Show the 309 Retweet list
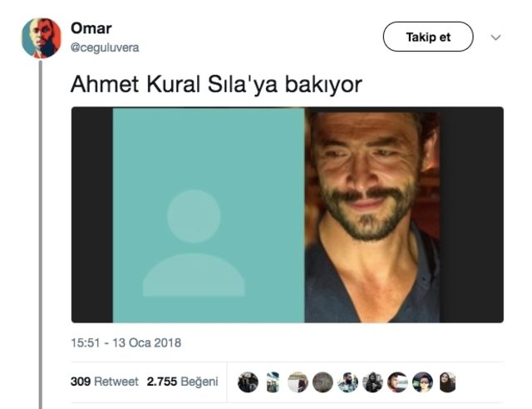 point(105,382)
